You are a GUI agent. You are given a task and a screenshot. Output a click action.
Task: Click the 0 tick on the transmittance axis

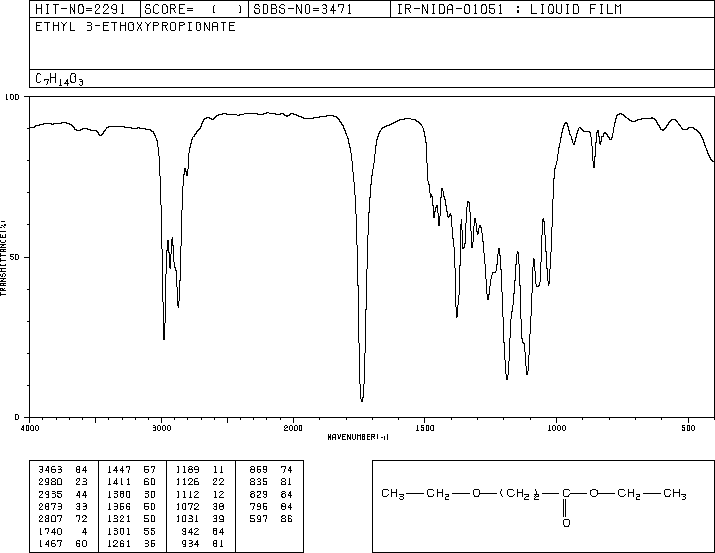tap(17, 417)
